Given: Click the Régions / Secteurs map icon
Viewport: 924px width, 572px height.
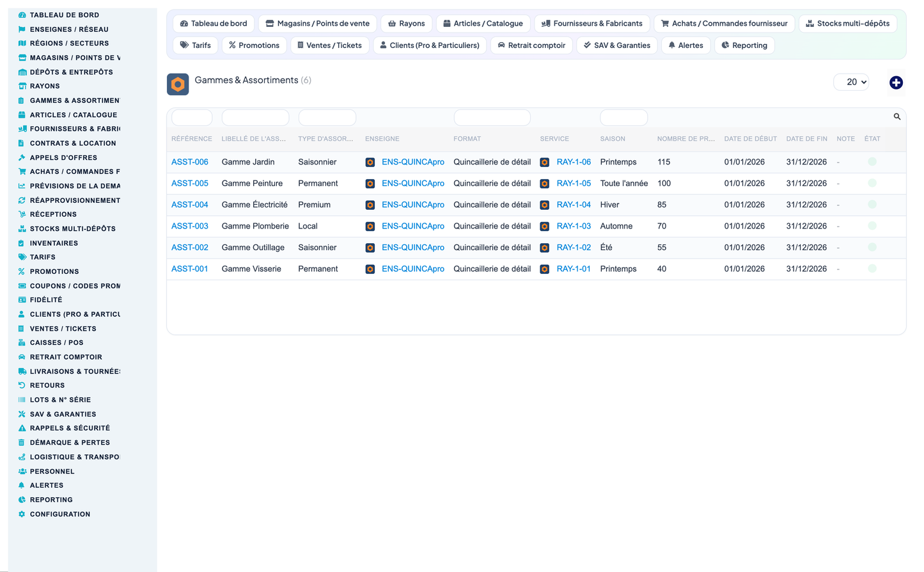Looking at the screenshot, I should coord(22,44).
